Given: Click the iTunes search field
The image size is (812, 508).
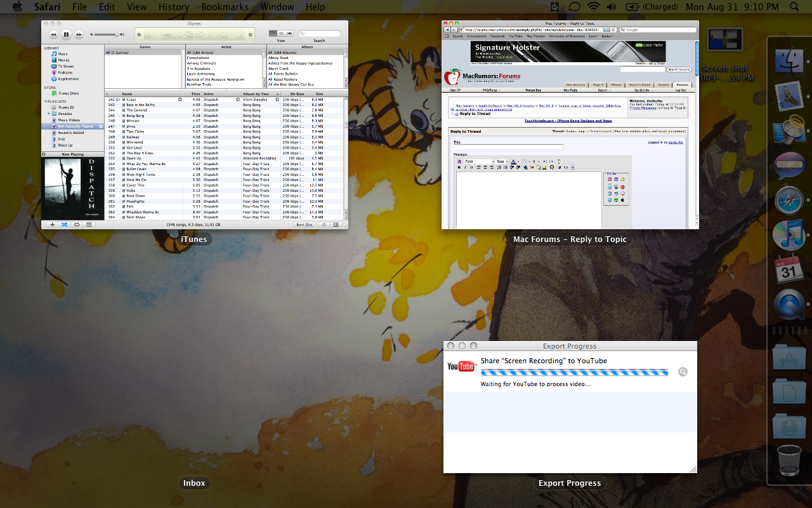Looking at the screenshot, I should [x=319, y=33].
